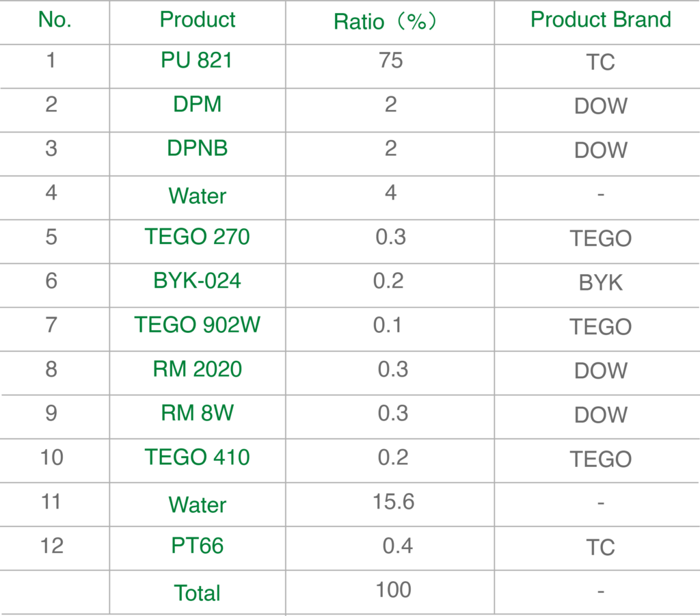Select the 75 ratio value
The image size is (700, 616).
click(x=390, y=60)
